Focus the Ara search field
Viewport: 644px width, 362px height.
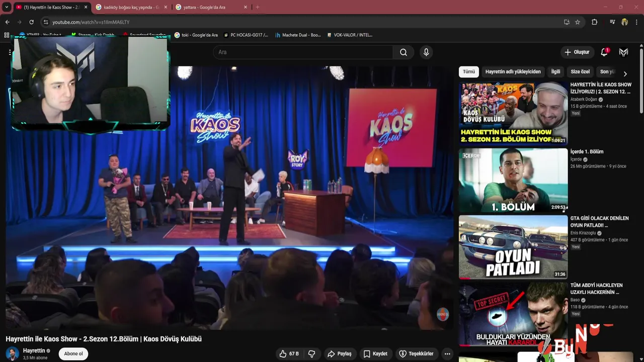click(x=303, y=52)
